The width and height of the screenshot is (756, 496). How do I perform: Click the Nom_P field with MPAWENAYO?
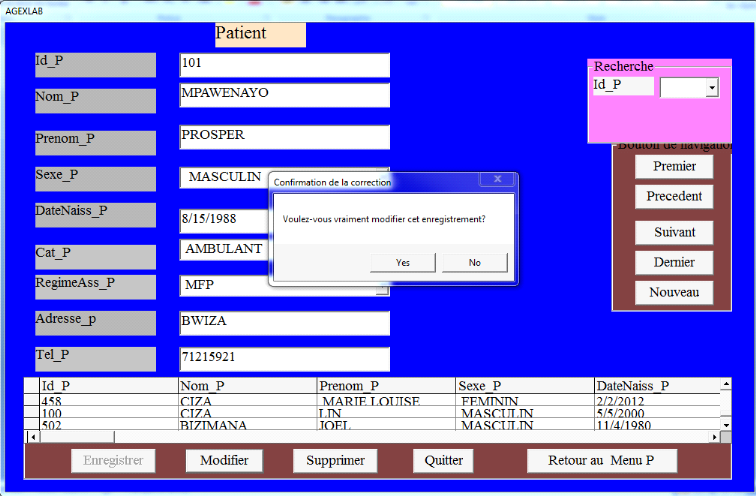[284, 95]
